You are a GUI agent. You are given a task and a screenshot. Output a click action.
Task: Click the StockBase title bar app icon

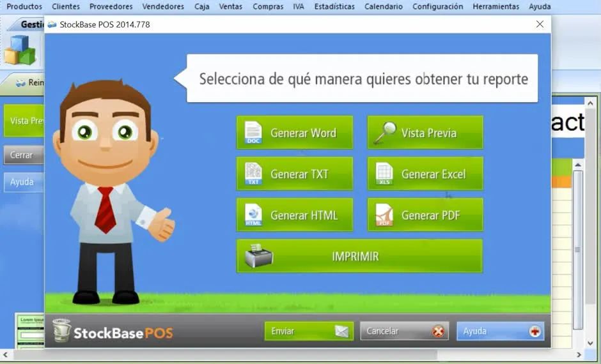click(52, 24)
